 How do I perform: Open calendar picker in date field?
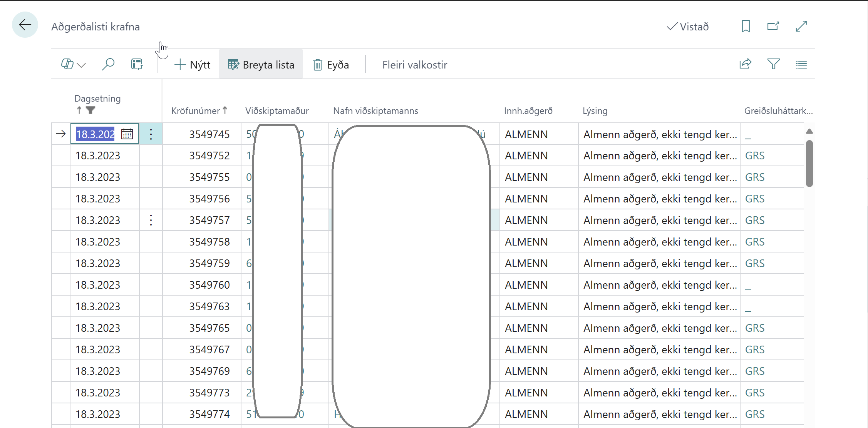pyautogui.click(x=127, y=134)
